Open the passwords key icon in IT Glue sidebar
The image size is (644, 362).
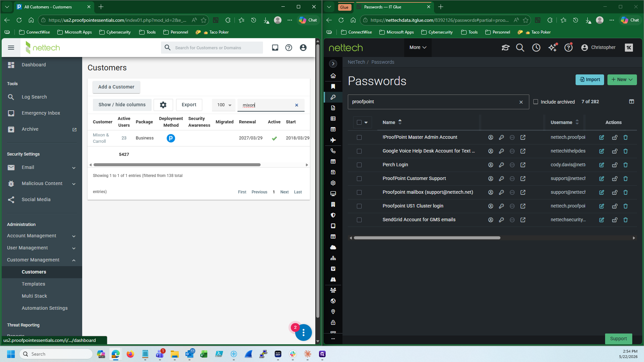[x=333, y=97]
